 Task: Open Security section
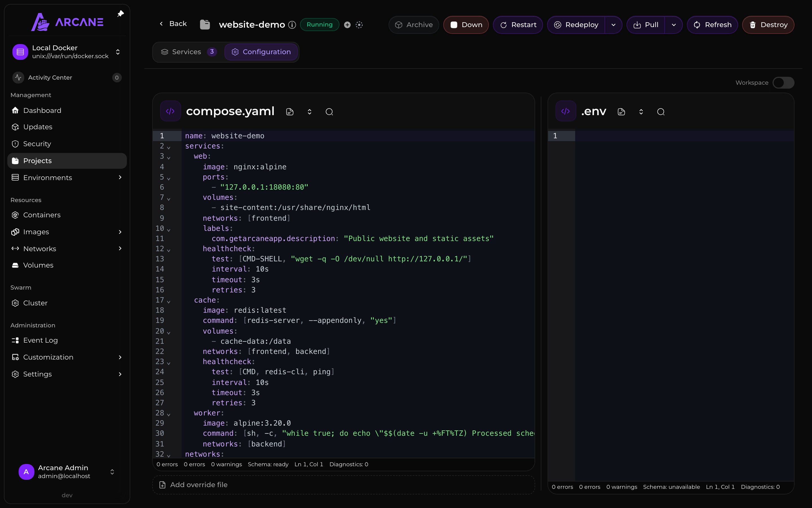click(x=67, y=144)
